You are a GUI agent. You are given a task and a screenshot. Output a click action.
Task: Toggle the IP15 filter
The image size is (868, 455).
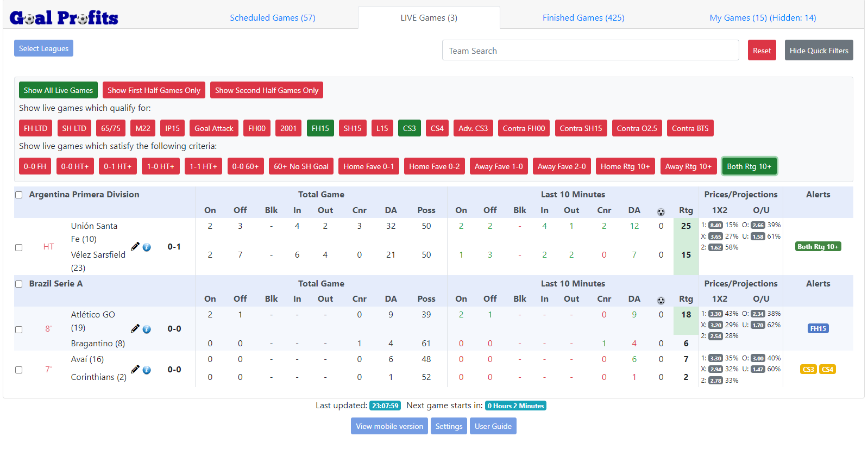coord(173,128)
